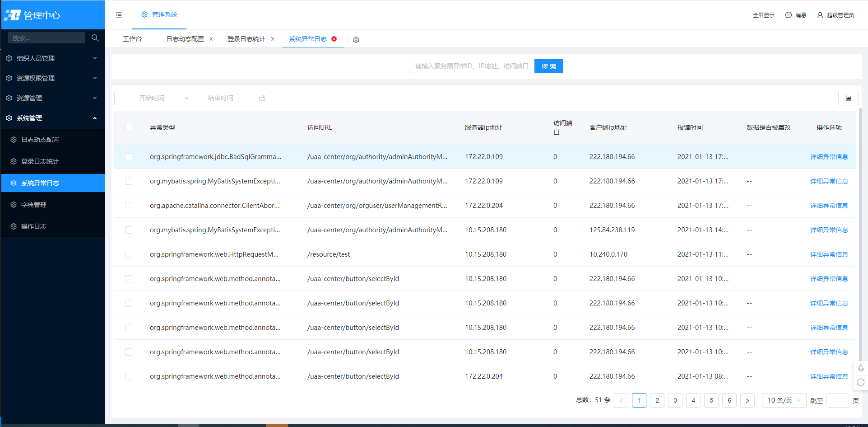Toggle the select-all header checkbox

point(129,127)
